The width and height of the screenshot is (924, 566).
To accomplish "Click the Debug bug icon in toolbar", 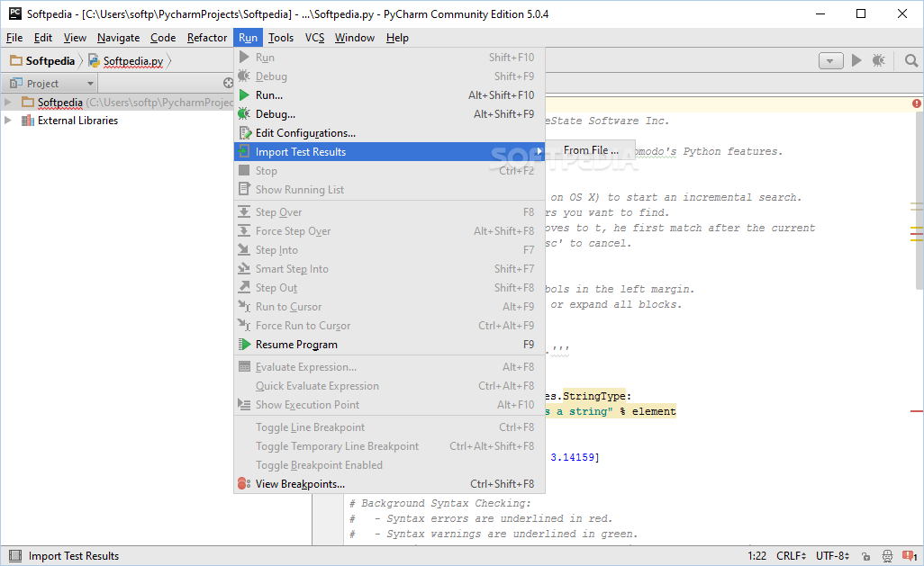I will tap(879, 60).
